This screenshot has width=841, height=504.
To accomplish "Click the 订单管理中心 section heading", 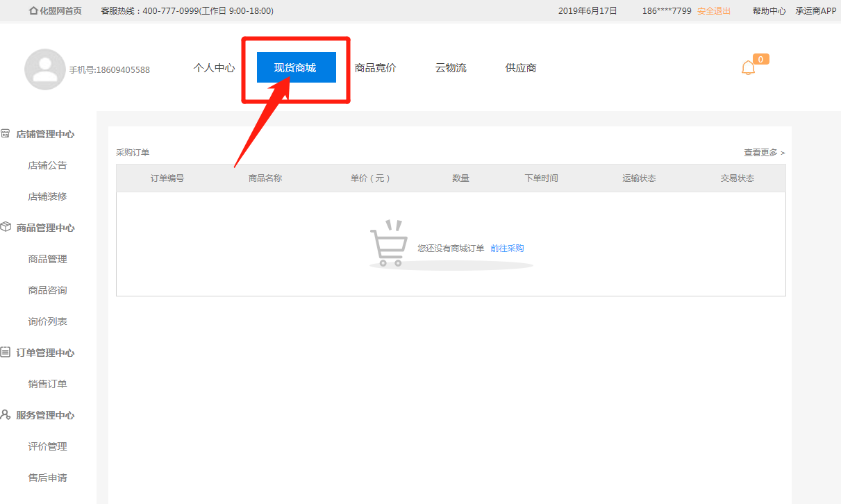I will tap(45, 353).
